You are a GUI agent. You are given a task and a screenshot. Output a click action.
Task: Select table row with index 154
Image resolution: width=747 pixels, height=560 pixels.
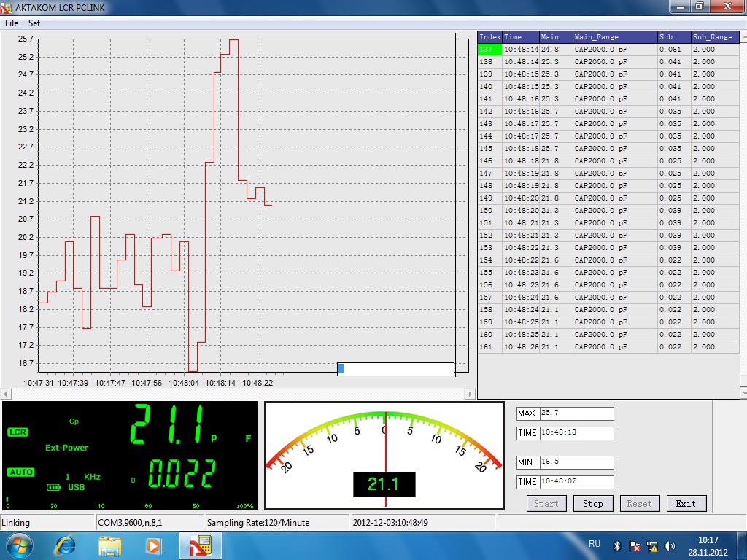(608, 260)
